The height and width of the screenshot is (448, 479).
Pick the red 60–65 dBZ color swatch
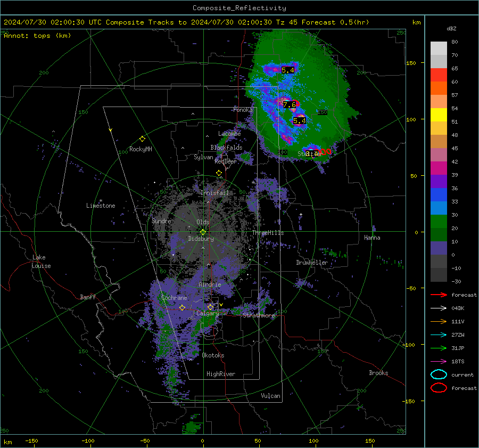tap(439, 75)
